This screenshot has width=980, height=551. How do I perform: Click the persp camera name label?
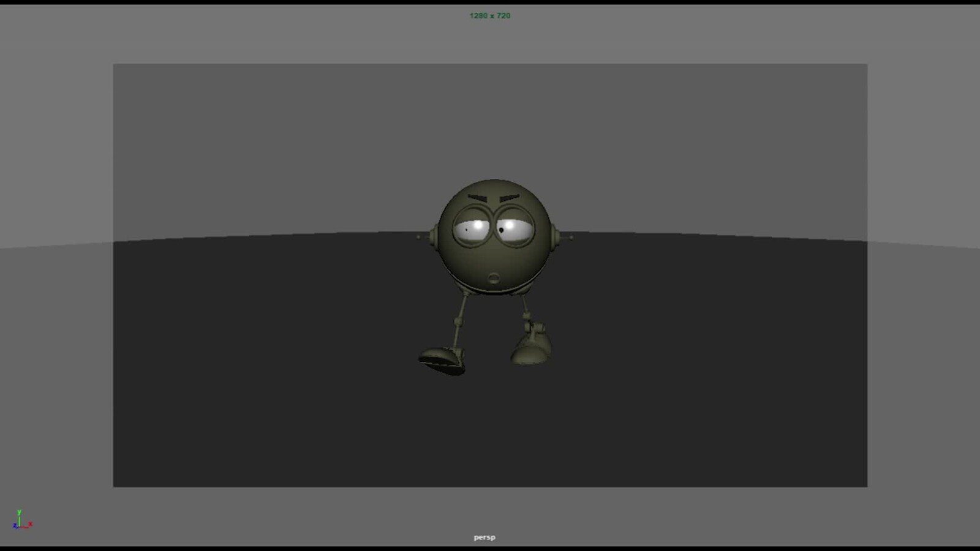point(484,537)
